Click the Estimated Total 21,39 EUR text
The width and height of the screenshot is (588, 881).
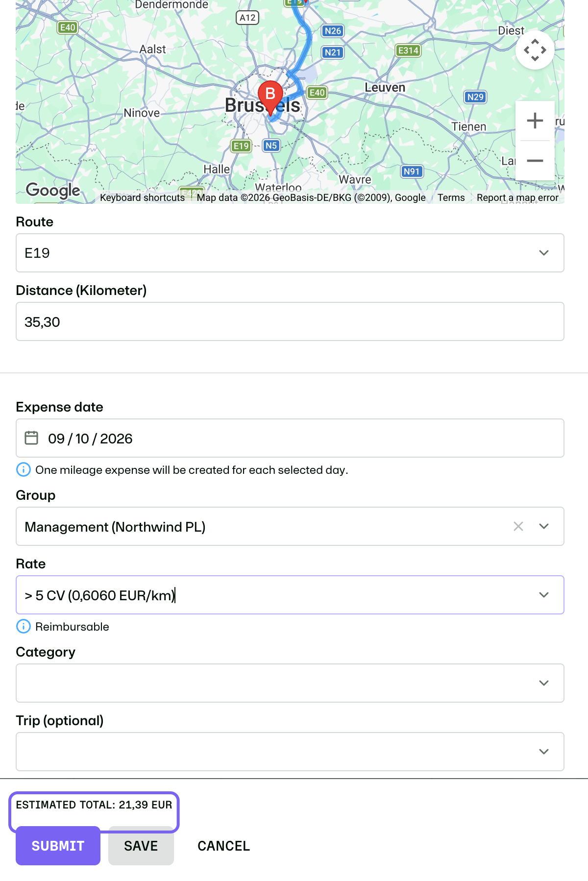pos(94,805)
